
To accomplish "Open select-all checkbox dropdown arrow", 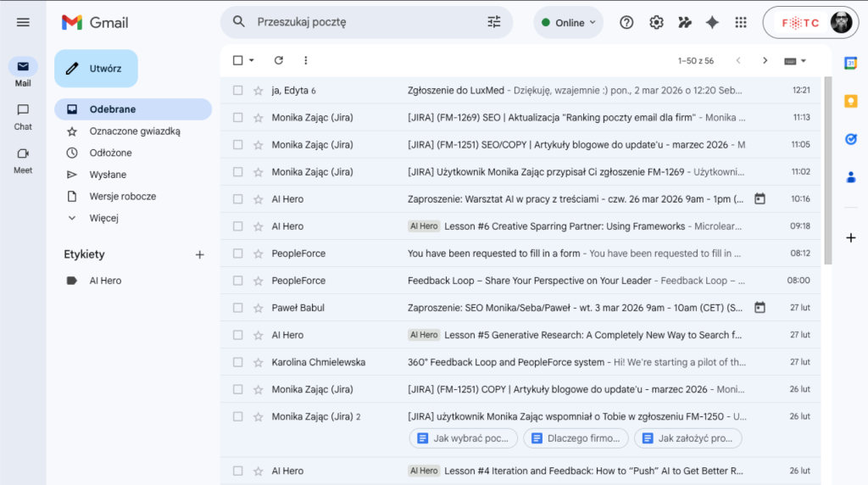I will point(252,61).
